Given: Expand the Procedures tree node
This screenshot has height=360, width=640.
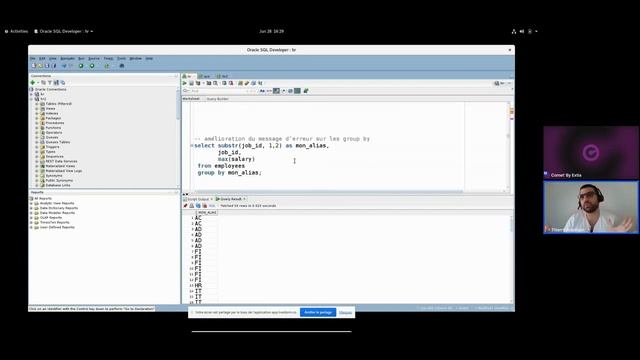Looking at the screenshot, I should [37, 123].
